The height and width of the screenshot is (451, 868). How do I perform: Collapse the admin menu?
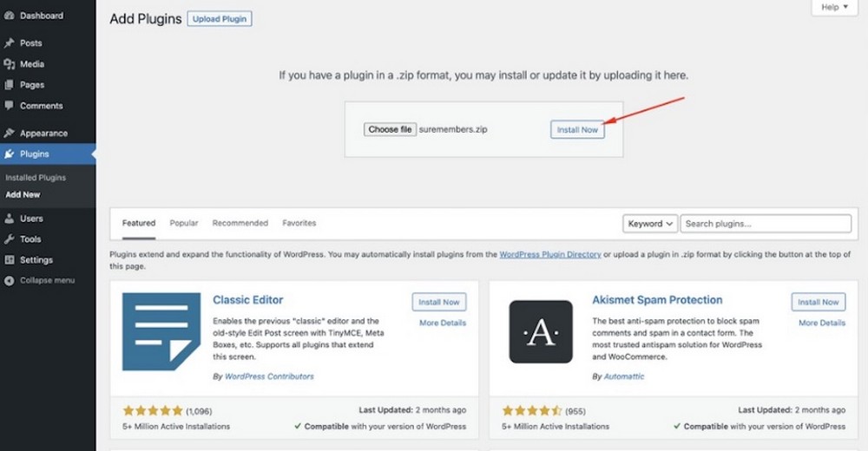pyautogui.click(x=39, y=280)
